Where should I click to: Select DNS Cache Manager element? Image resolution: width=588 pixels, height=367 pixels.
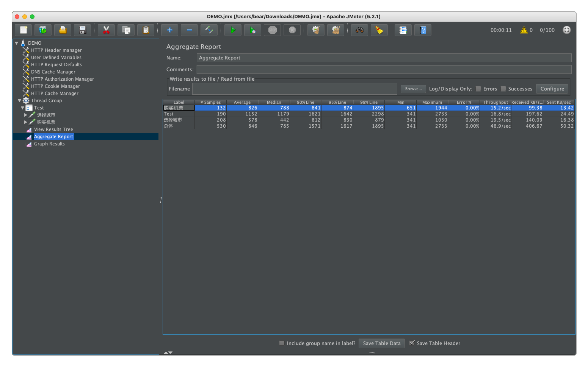(x=53, y=72)
